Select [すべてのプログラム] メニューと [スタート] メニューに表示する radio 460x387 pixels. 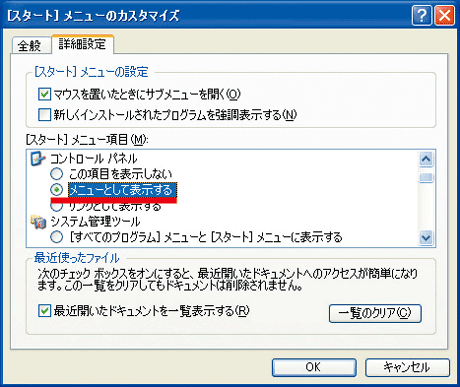(57, 237)
